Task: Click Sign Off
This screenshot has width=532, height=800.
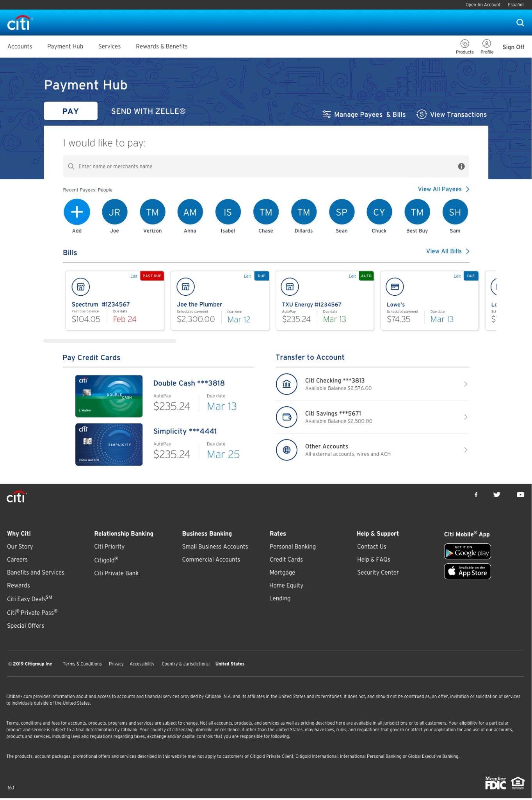Action: coord(513,47)
